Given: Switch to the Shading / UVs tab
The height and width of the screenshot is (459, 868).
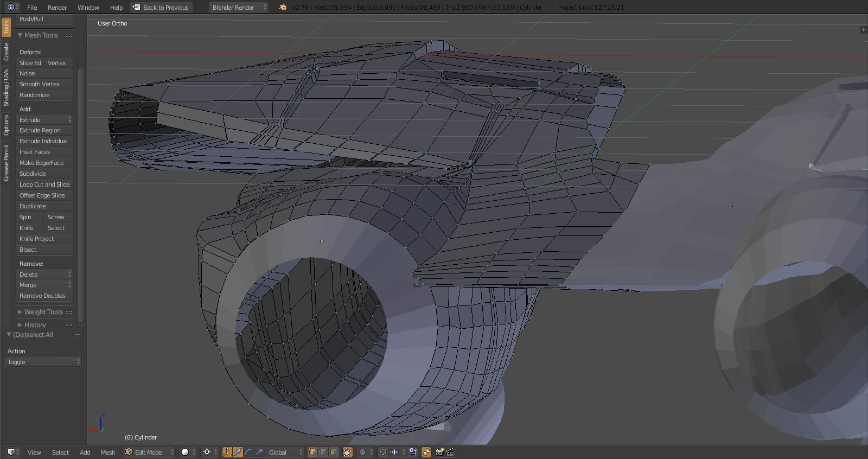Looking at the screenshot, I should click(6, 87).
